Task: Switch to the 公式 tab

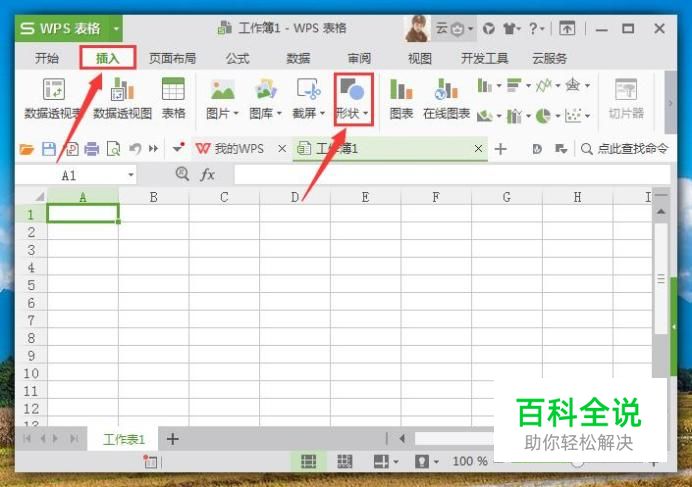Action: point(237,58)
